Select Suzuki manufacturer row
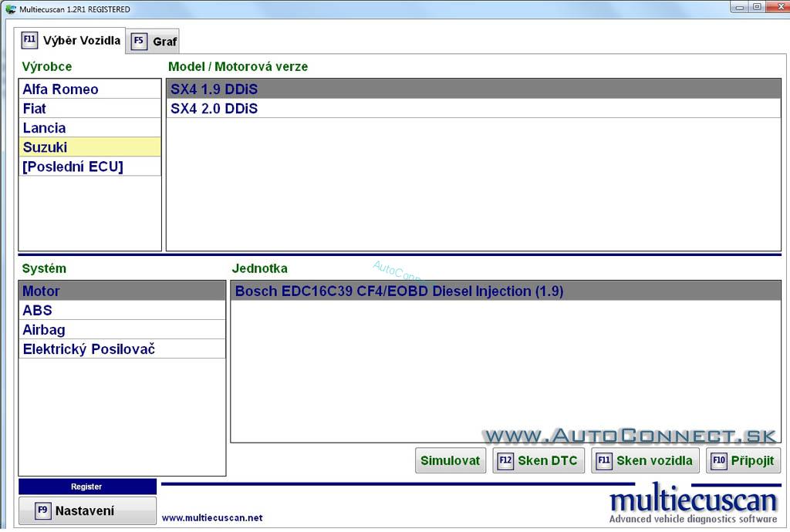790x532 pixels. click(x=89, y=147)
